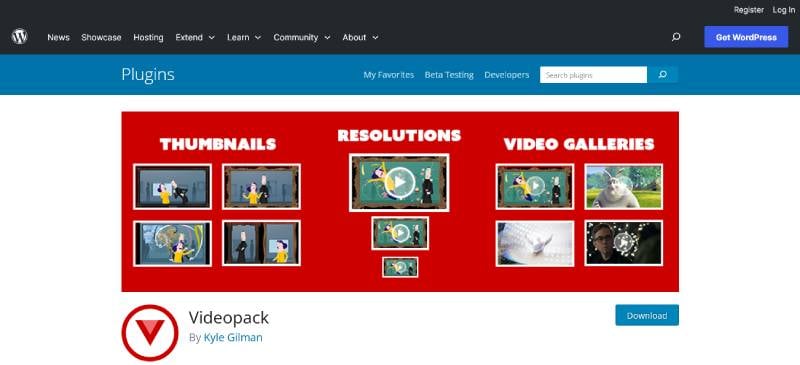Screen dimensions: 800x365
Task: Open the Beta Testing link
Action: click(449, 75)
